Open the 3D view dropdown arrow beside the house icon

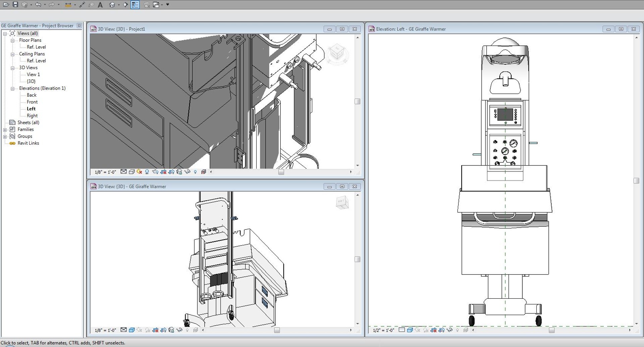coord(119,5)
